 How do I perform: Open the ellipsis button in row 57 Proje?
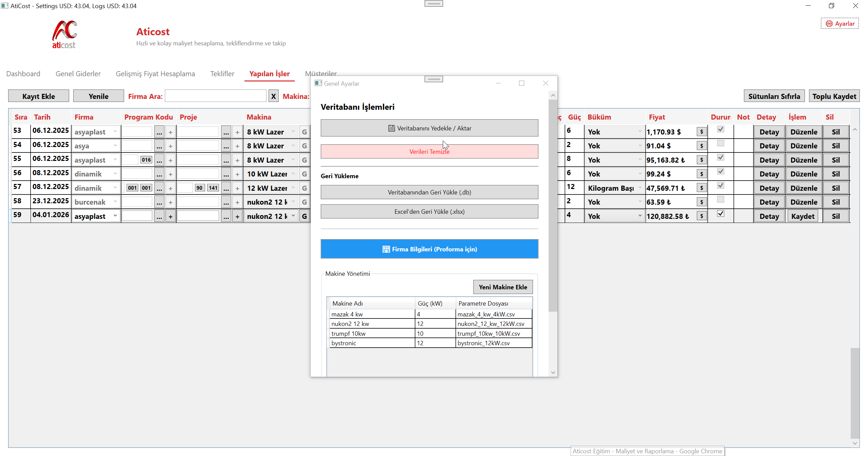226,188
